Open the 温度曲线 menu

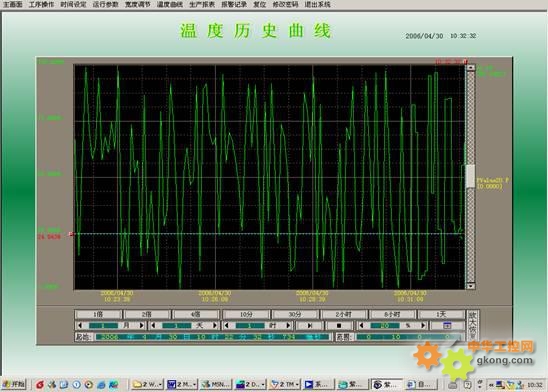pos(170,5)
